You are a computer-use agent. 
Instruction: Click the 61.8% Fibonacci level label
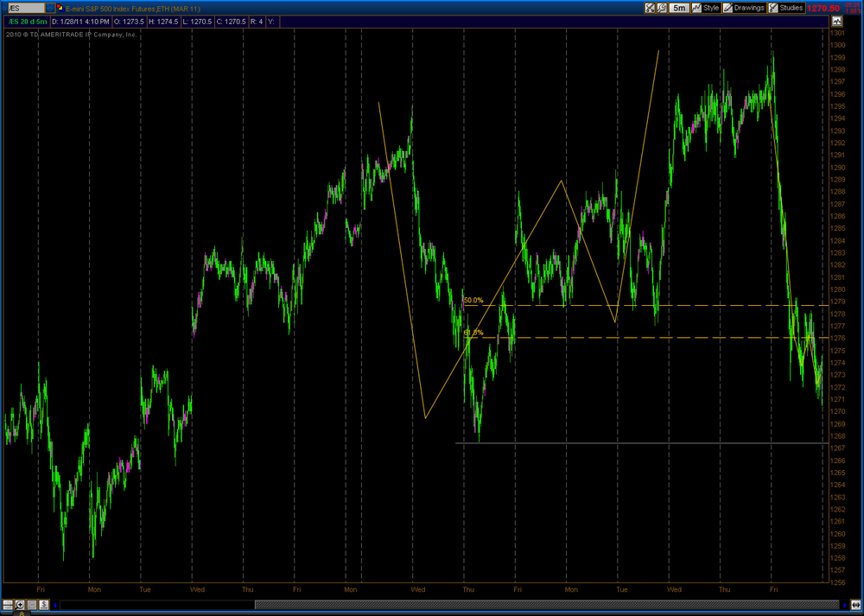pyautogui.click(x=473, y=333)
